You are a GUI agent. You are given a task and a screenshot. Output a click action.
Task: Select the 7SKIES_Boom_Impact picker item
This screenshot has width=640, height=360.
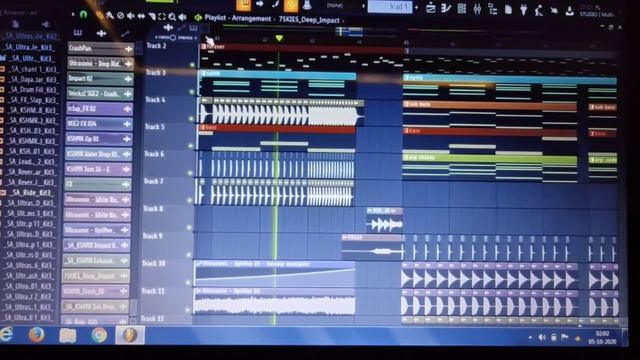click(96, 276)
